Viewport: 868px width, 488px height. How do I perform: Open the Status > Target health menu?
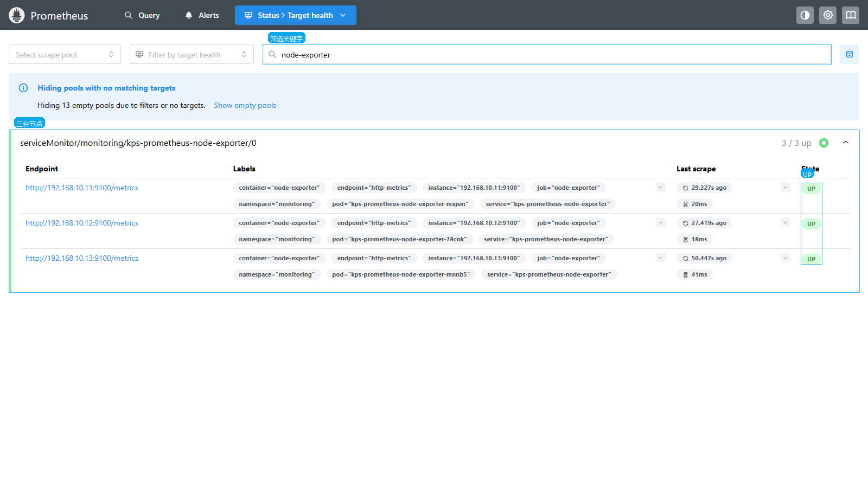(x=296, y=15)
